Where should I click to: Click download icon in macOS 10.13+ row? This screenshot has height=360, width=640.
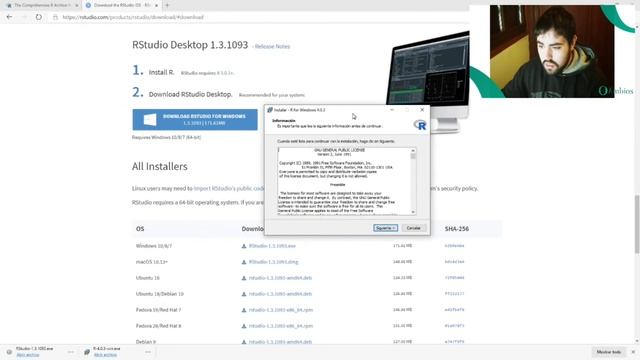pos(244,262)
